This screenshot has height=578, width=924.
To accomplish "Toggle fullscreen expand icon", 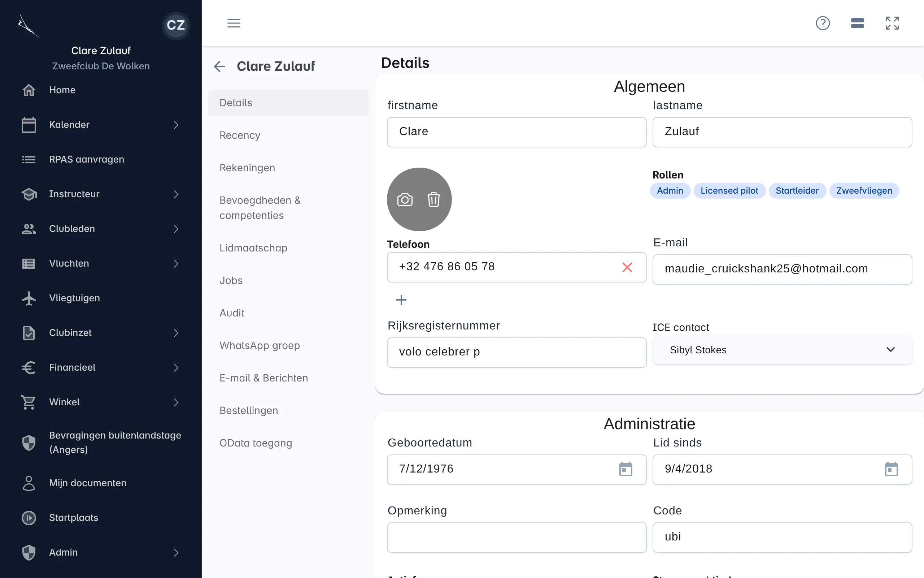I will pos(892,23).
